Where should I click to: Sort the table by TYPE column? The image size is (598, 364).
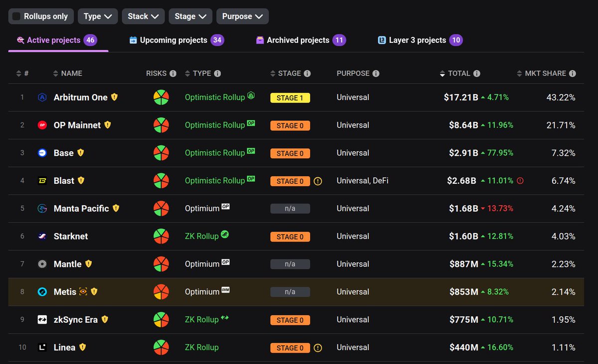point(198,73)
